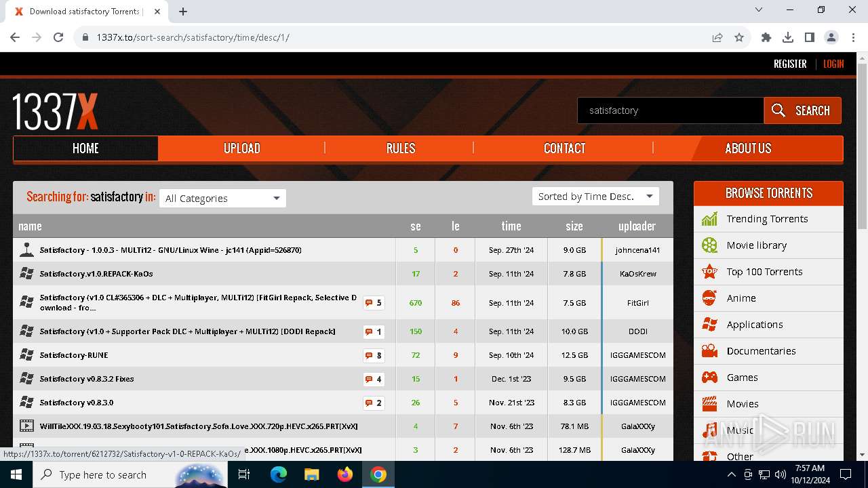This screenshot has width=868, height=488.
Task: Open the Trending Torrents category
Action: pyautogui.click(x=767, y=219)
